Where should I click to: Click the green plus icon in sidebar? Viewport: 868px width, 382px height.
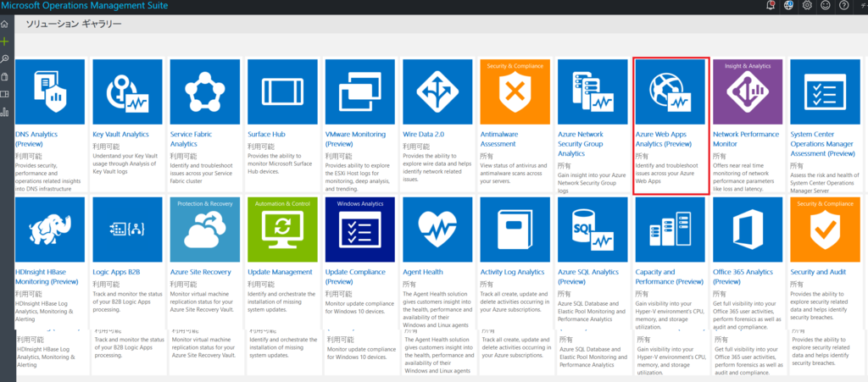4,42
